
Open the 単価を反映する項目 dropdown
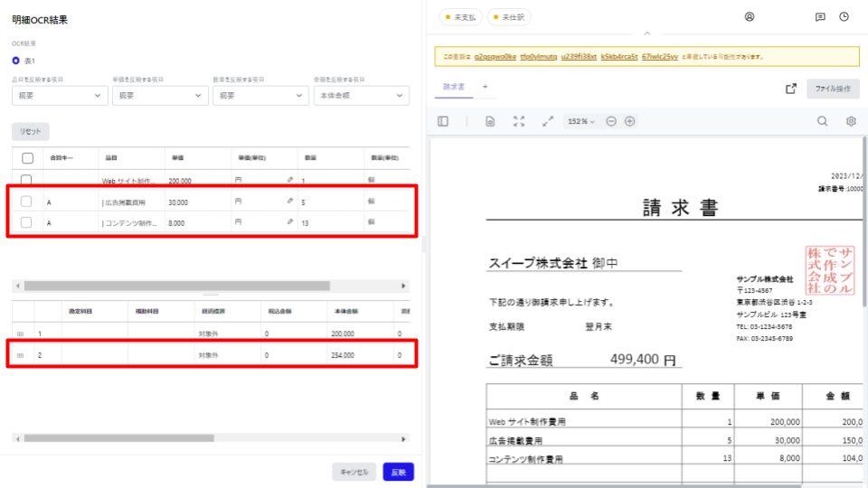pyautogui.click(x=160, y=96)
